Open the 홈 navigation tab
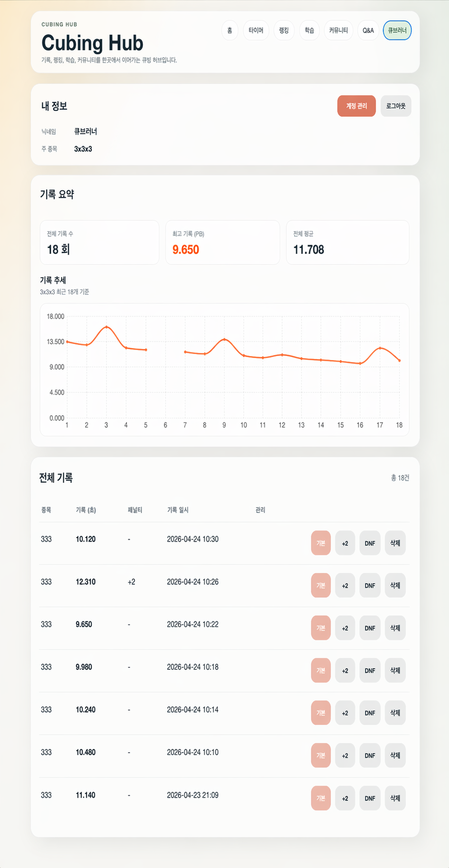Viewport: 449px width, 868px height. 229,30
